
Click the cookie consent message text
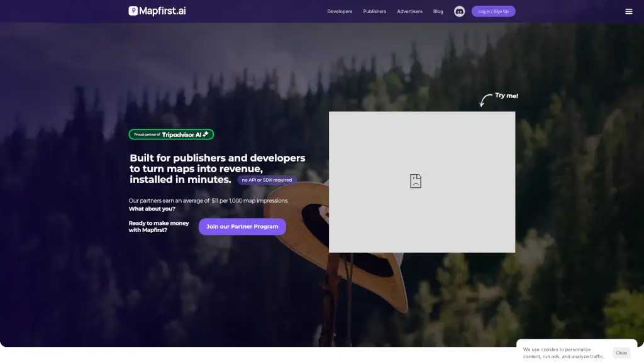[565, 353]
